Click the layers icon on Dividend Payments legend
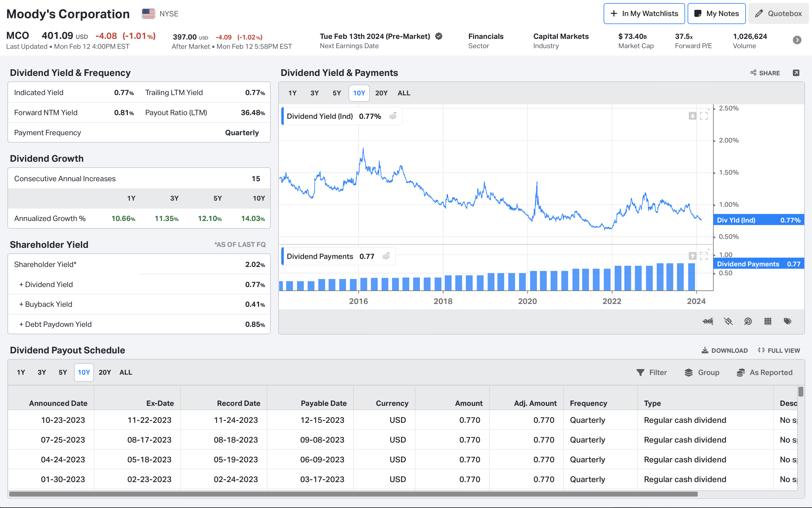Image resolution: width=812 pixels, height=508 pixels. pos(386,256)
